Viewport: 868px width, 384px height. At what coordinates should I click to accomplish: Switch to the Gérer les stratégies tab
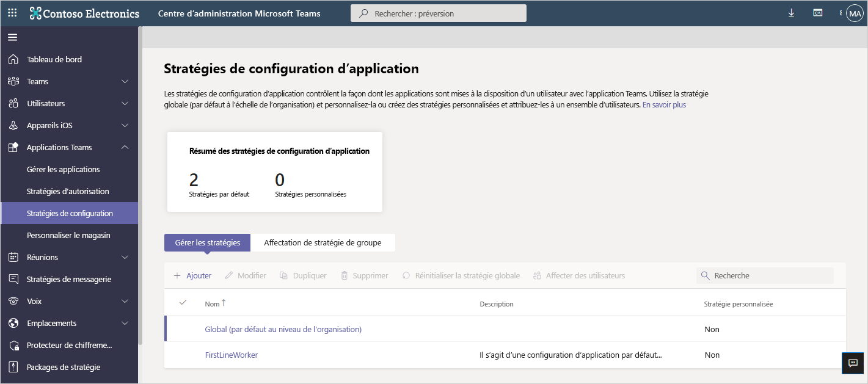click(208, 242)
